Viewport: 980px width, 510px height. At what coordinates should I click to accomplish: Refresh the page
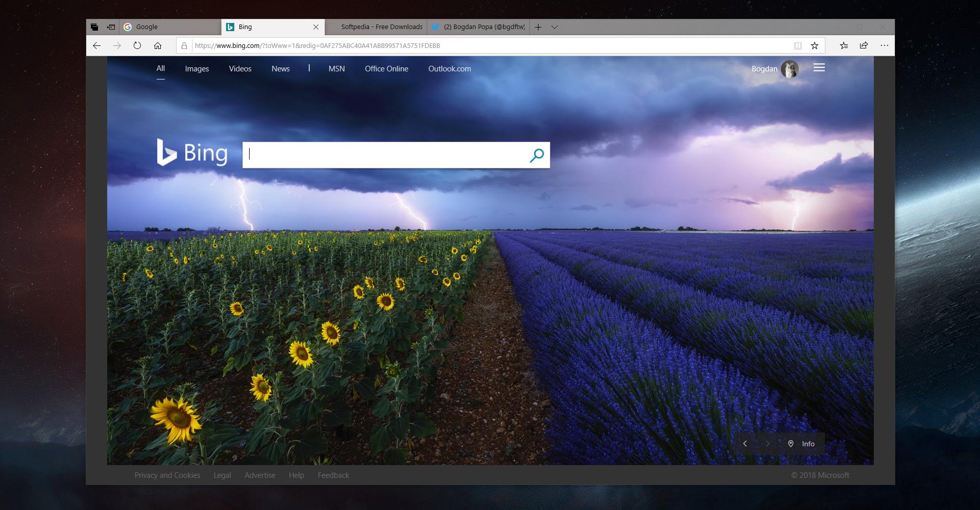(x=137, y=45)
